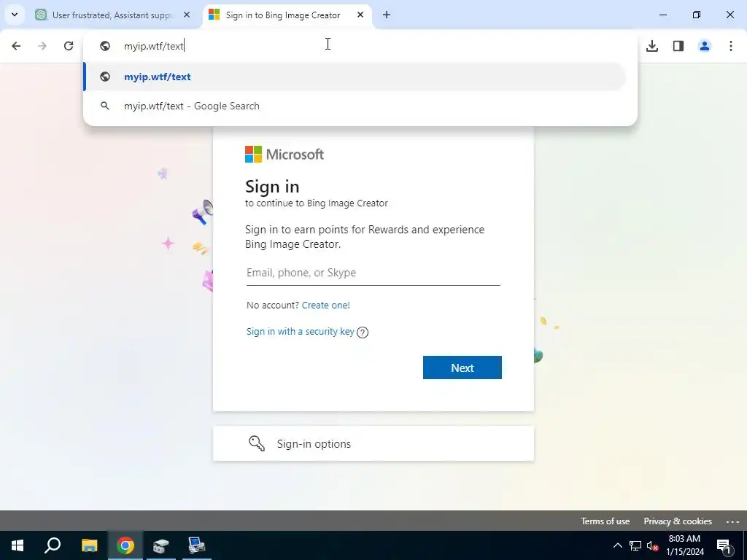Go back with the browser back arrow
Viewport: 747px width, 560px height.
click(x=16, y=46)
